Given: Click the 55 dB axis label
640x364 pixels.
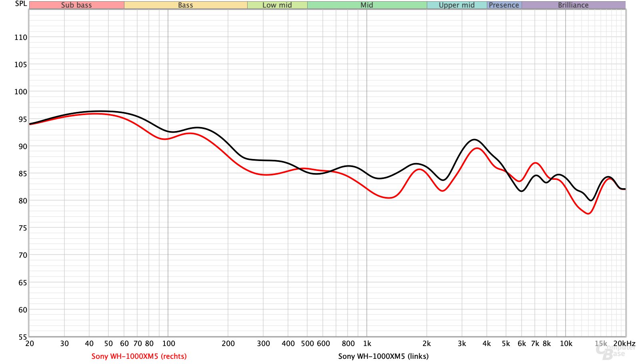Looking at the screenshot, I should tap(23, 337).
